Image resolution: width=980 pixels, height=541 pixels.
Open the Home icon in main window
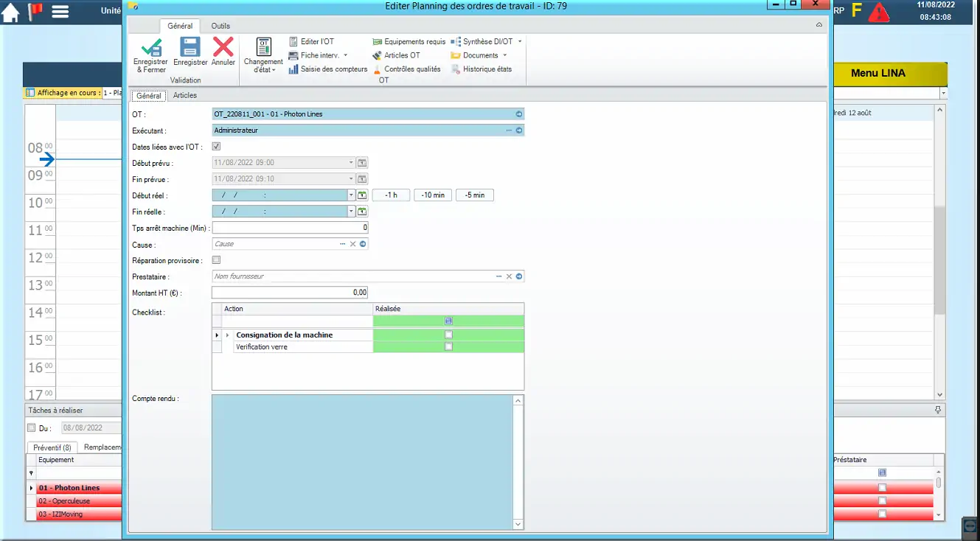10,13
